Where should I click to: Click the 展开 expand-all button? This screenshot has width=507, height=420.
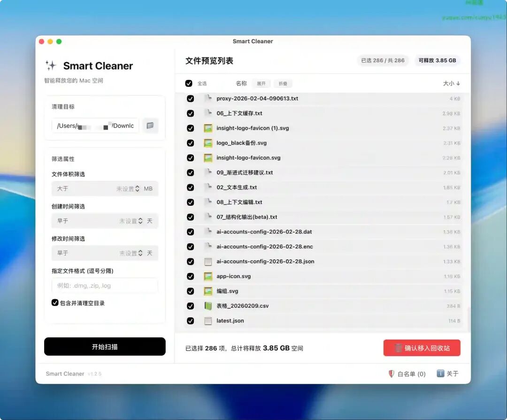point(261,84)
